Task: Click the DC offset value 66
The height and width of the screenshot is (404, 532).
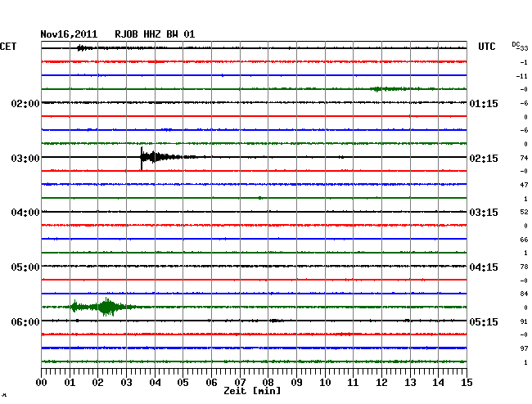Action: pyautogui.click(x=524, y=240)
